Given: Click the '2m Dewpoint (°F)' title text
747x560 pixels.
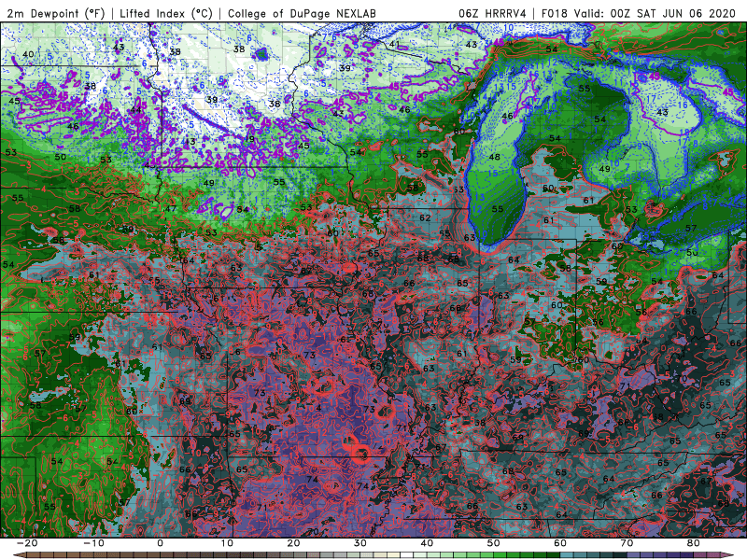Looking at the screenshot, I should (x=55, y=13).
